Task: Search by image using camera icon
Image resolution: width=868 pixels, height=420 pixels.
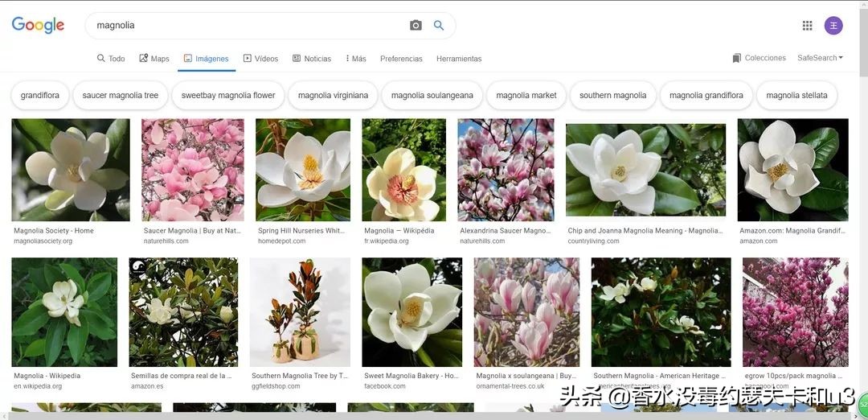Action: coord(416,25)
